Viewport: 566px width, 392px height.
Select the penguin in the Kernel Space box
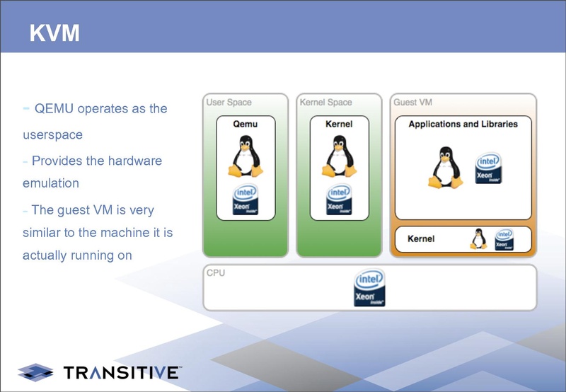click(338, 156)
